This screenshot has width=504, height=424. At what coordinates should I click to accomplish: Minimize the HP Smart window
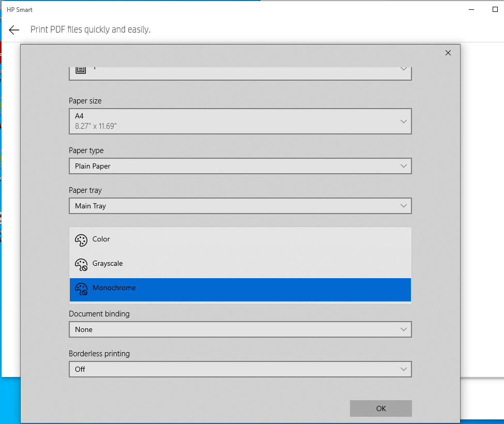[x=471, y=9]
